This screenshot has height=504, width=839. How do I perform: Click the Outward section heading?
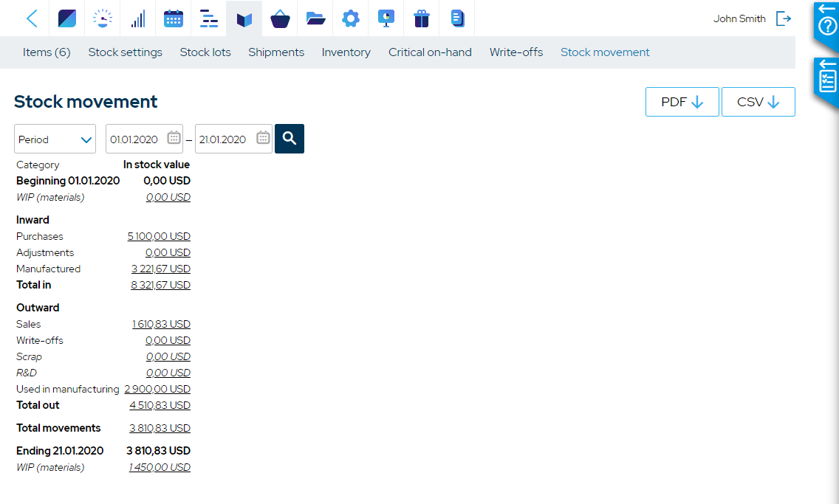[x=38, y=308]
